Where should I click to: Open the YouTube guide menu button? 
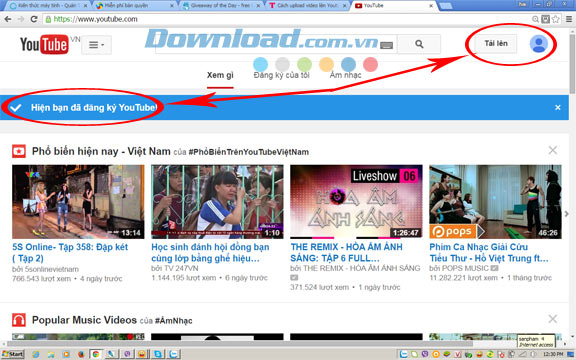96,45
